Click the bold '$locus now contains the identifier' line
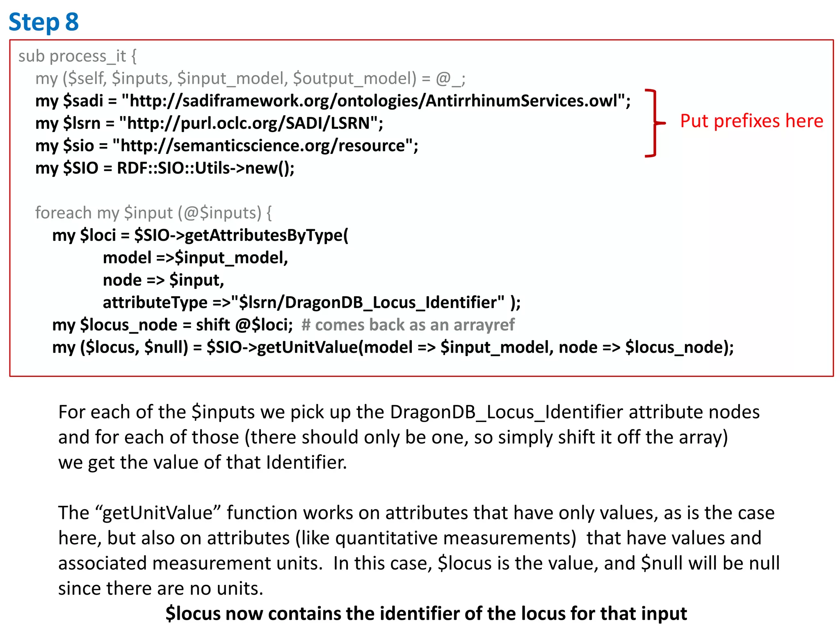 [426, 614]
